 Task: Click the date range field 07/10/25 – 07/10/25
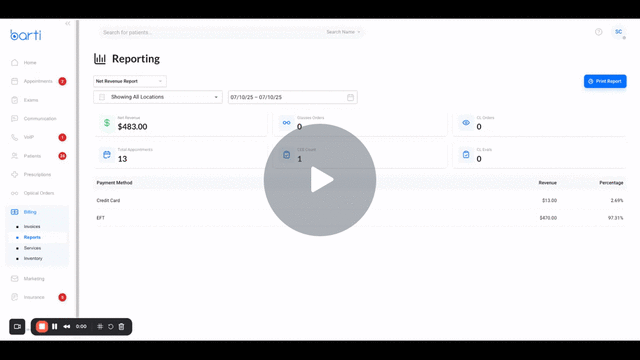point(293,97)
